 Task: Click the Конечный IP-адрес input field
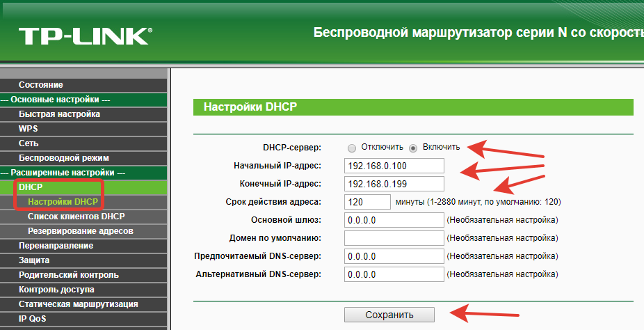coord(394,184)
